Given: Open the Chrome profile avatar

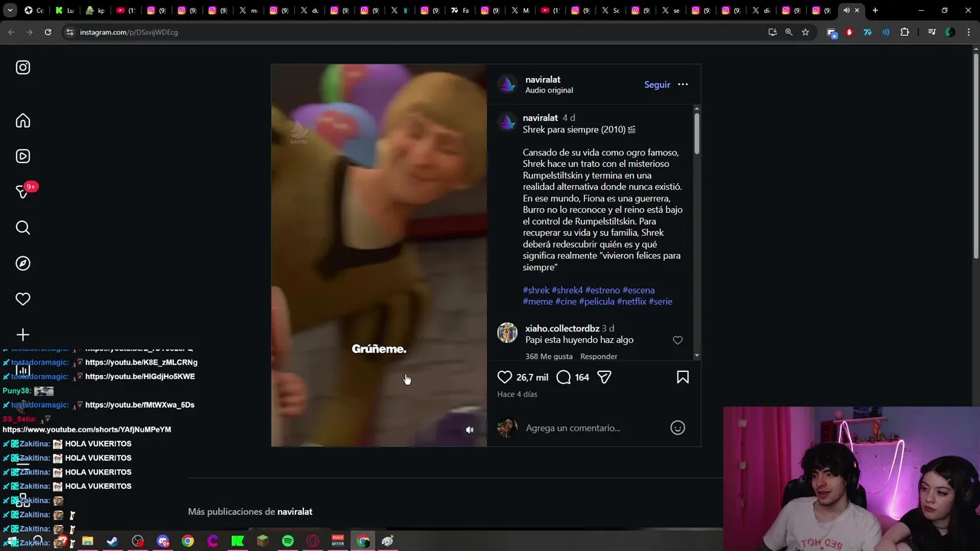Looking at the screenshot, I should coord(950,32).
